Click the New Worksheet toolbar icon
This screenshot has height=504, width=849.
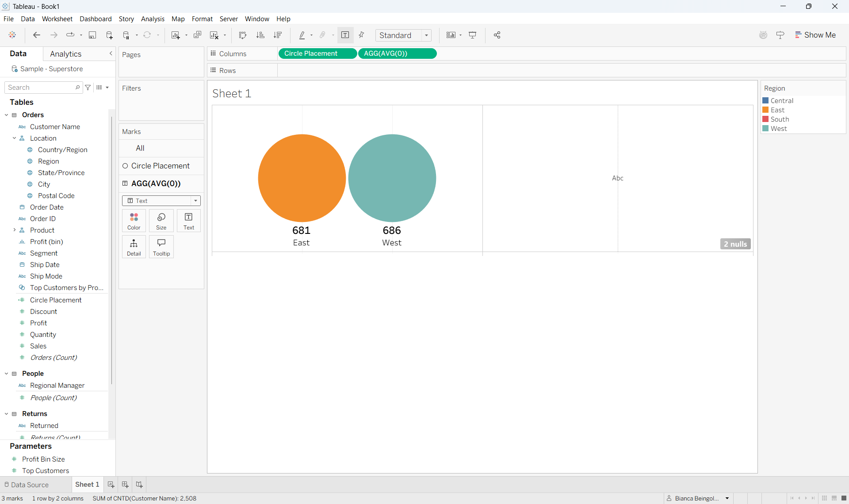176,35
